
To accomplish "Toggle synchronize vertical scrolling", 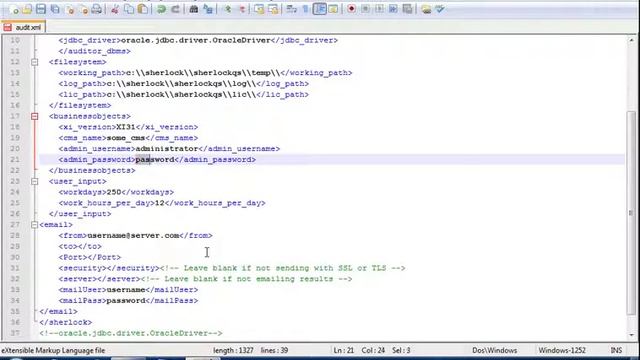I will [x=259, y=9].
